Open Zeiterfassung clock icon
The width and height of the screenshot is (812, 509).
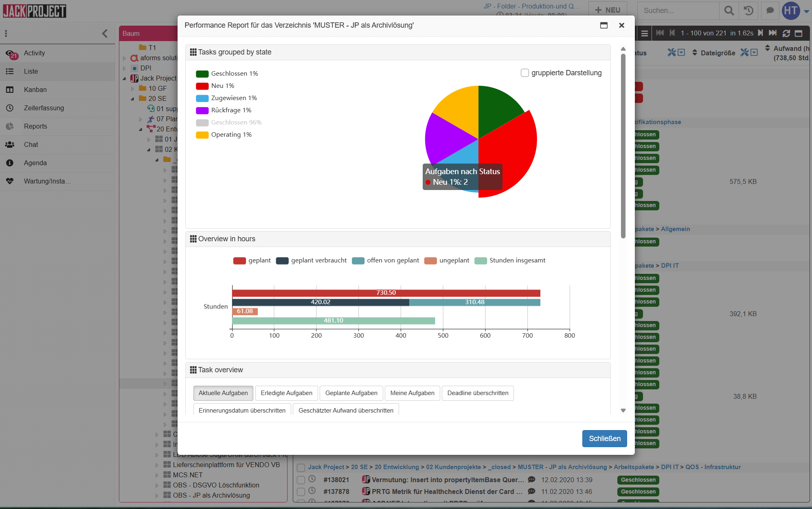[10, 108]
